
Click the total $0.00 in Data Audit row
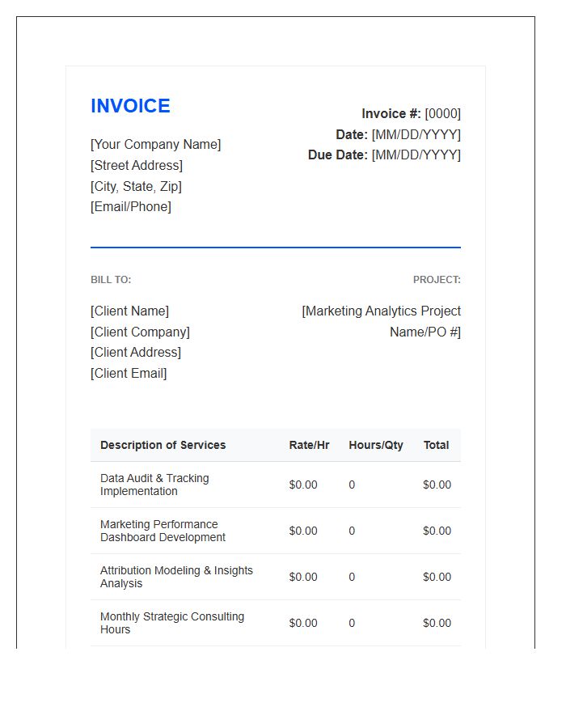click(x=437, y=485)
